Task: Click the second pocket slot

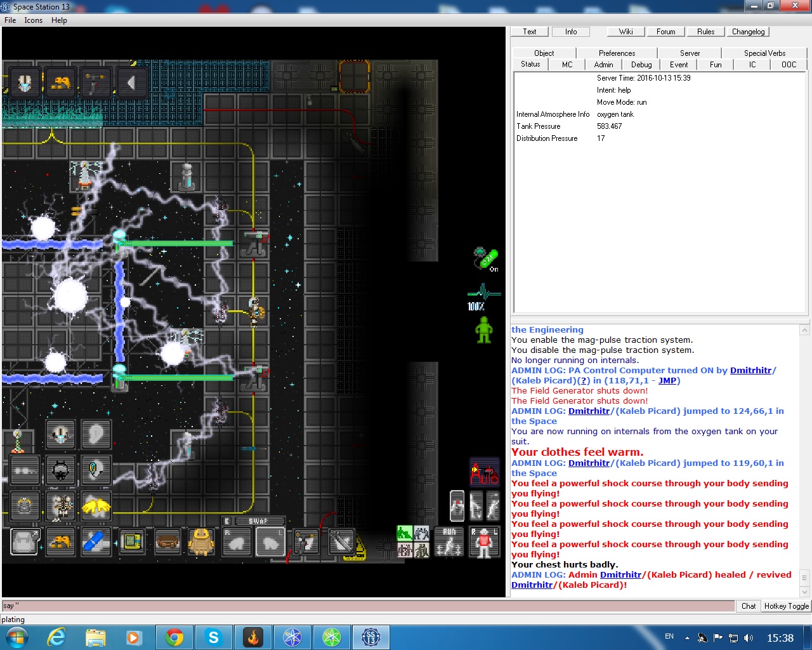Action: click(x=341, y=542)
